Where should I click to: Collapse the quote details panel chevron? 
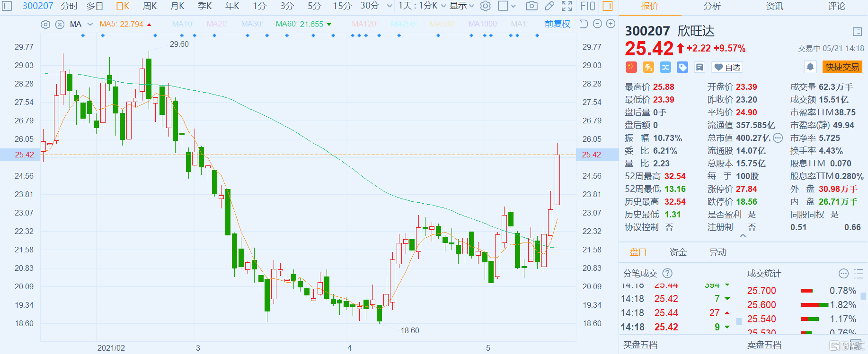[x=743, y=235]
